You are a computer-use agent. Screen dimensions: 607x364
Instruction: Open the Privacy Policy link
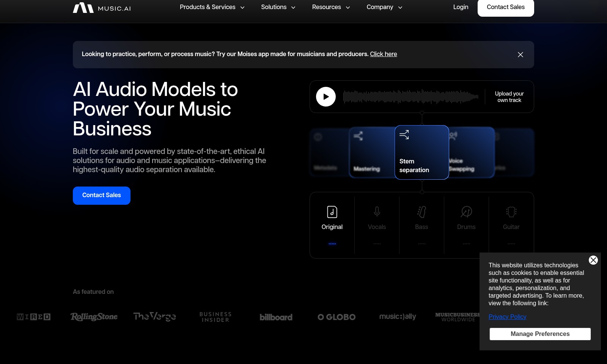(507, 317)
